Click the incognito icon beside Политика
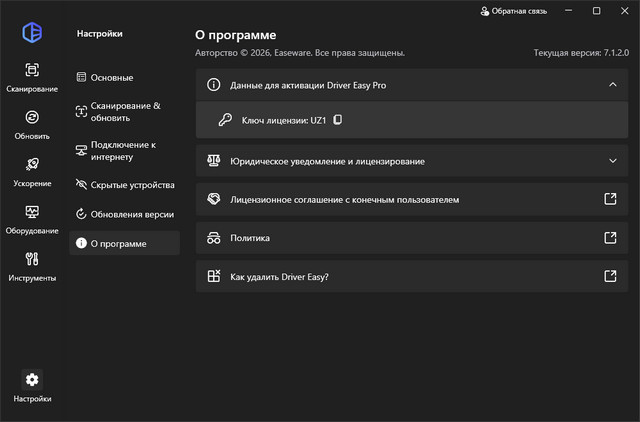This screenshot has width=640, height=422. click(x=213, y=238)
